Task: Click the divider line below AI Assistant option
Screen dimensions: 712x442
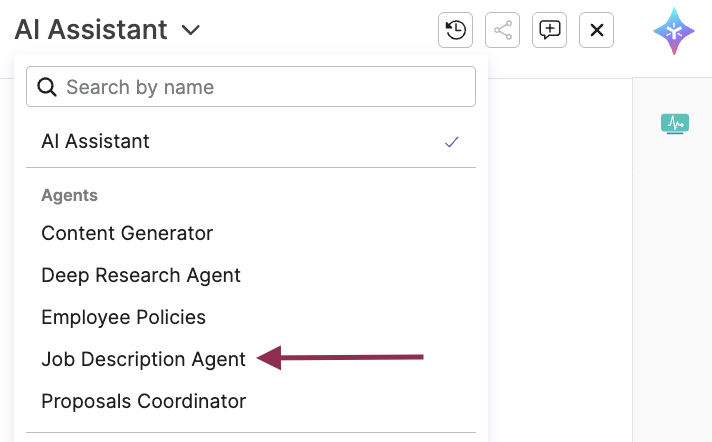Action: [x=250, y=167]
